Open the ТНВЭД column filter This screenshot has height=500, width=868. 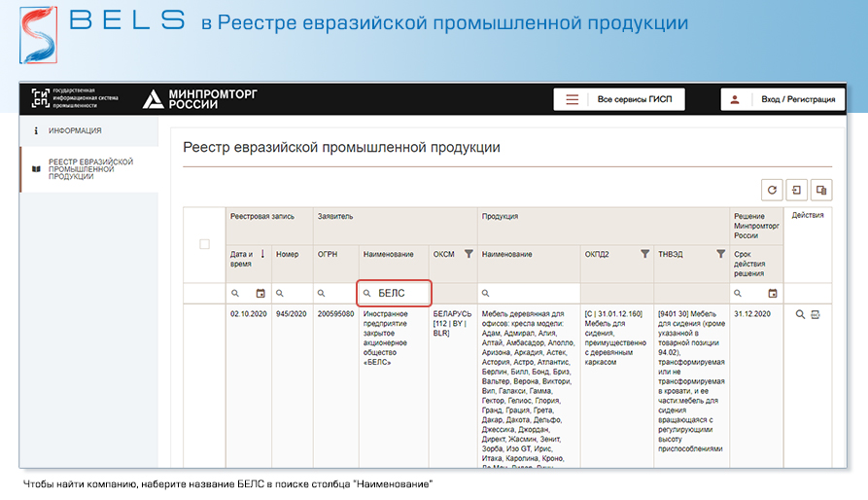(x=720, y=254)
